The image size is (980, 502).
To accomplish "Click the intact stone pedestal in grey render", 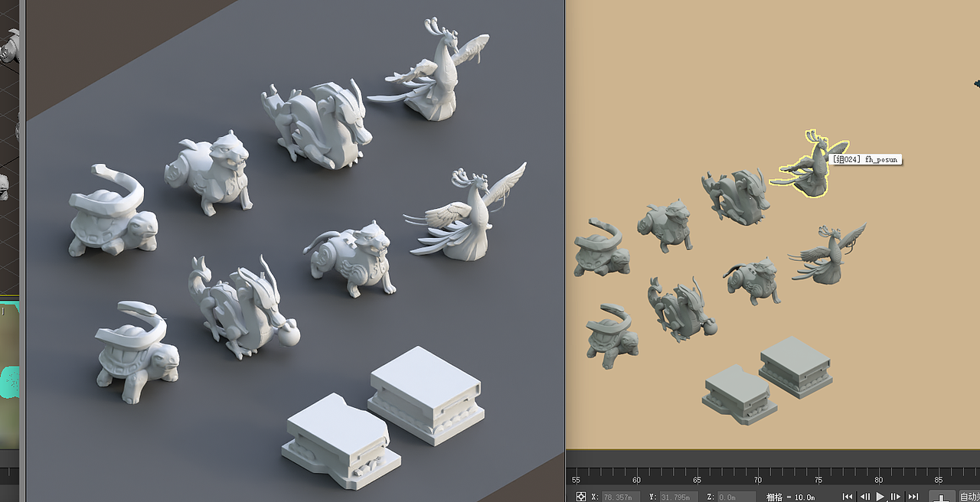I will 425,394.
